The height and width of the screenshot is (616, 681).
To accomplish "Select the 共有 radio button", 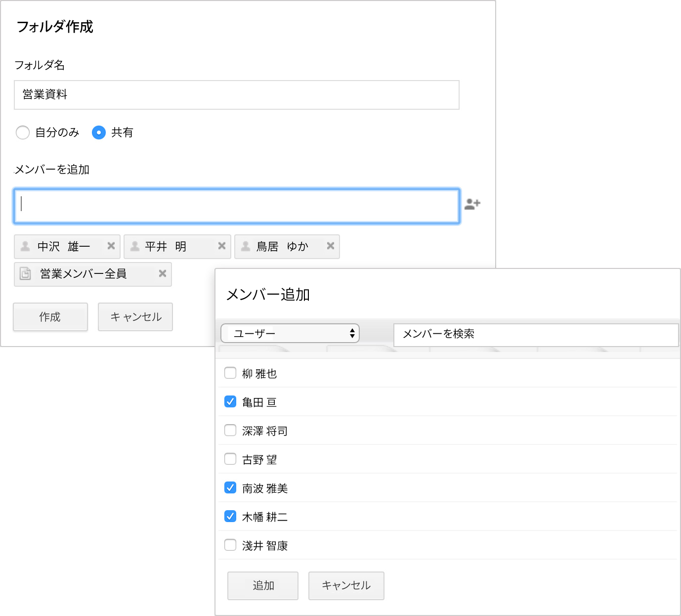I will point(99,132).
